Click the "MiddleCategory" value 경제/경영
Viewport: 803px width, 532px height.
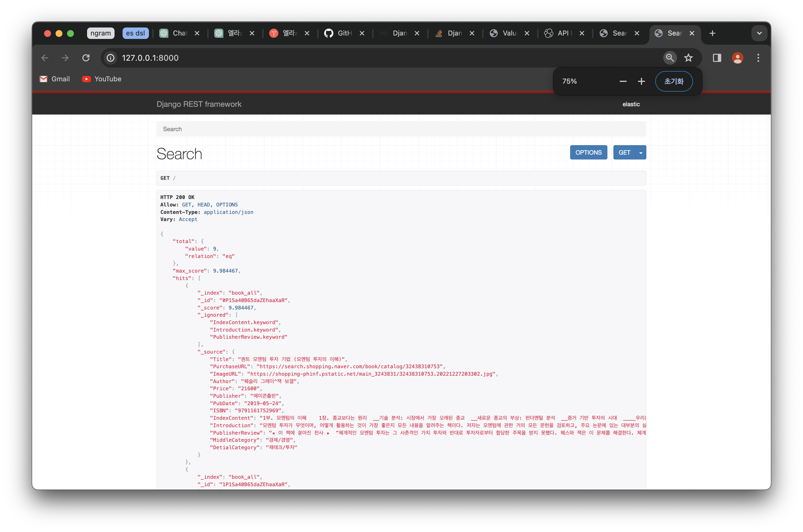[x=279, y=440]
